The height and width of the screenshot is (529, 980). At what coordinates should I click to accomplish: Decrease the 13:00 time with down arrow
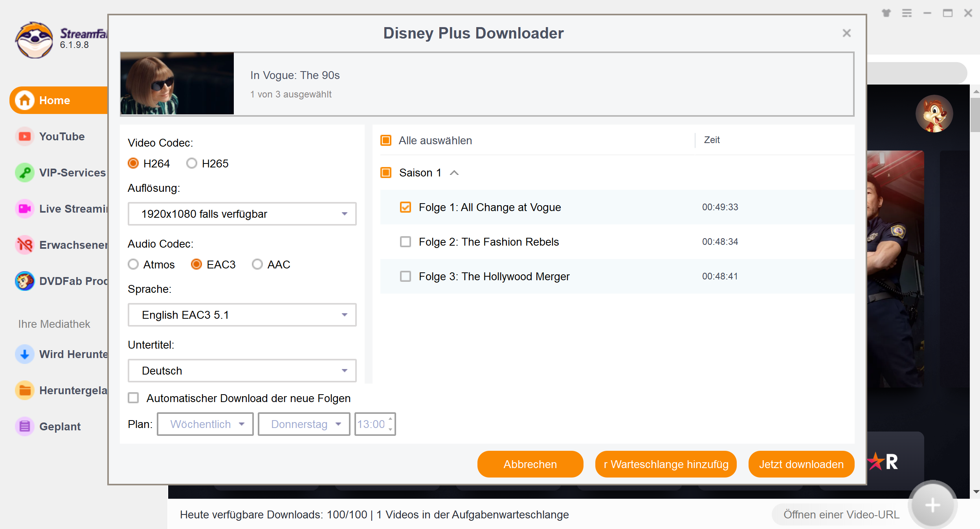[x=390, y=429]
